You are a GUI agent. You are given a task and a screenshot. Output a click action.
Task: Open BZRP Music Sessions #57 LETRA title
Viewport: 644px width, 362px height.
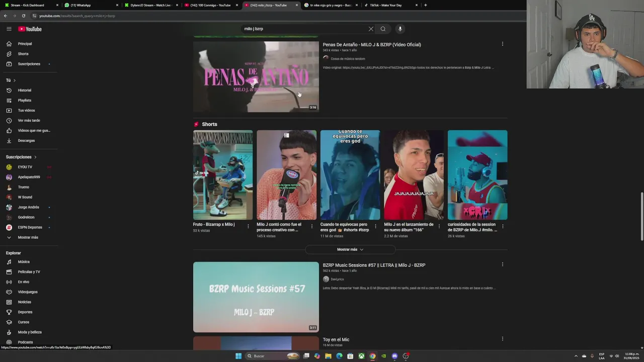click(374, 265)
